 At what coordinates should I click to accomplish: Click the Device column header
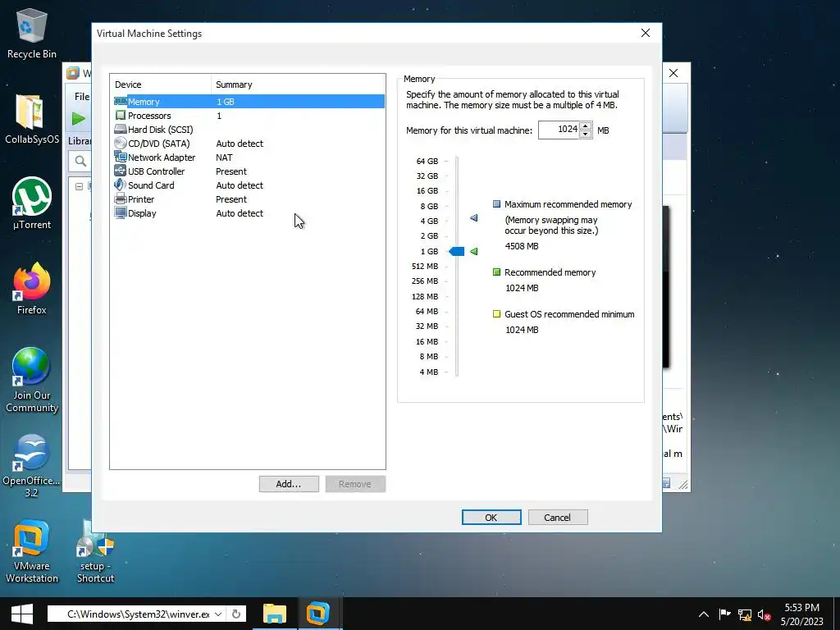pyautogui.click(x=128, y=84)
